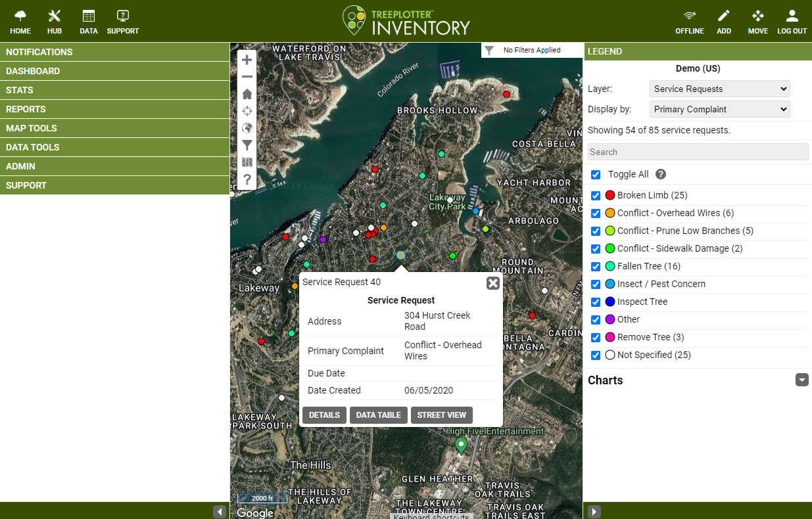The height and width of the screenshot is (519, 812).
Task: Open the Layer dropdown showing Service Requests
Action: [719, 89]
